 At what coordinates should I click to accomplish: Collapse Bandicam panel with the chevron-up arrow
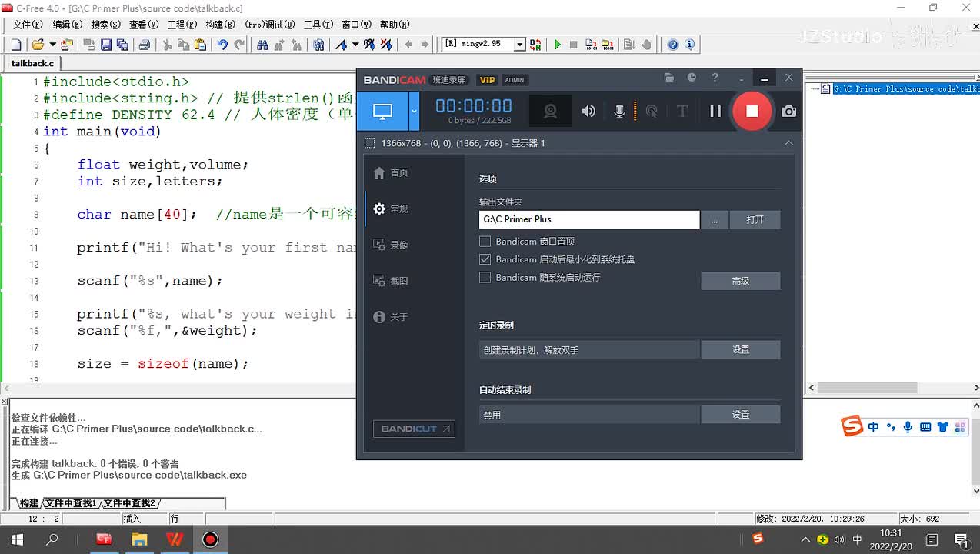[788, 143]
